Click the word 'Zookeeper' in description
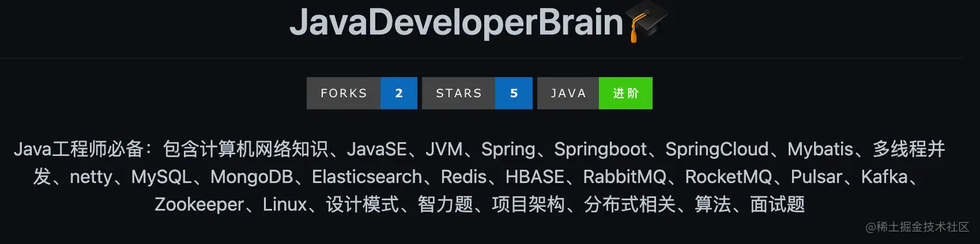The image size is (980, 244). click(x=199, y=205)
